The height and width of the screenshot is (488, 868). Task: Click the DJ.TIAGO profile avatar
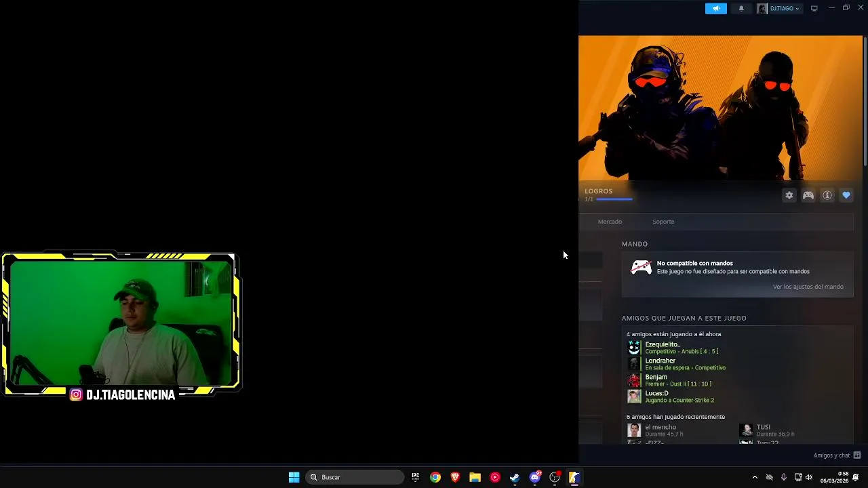pyautogui.click(x=762, y=9)
